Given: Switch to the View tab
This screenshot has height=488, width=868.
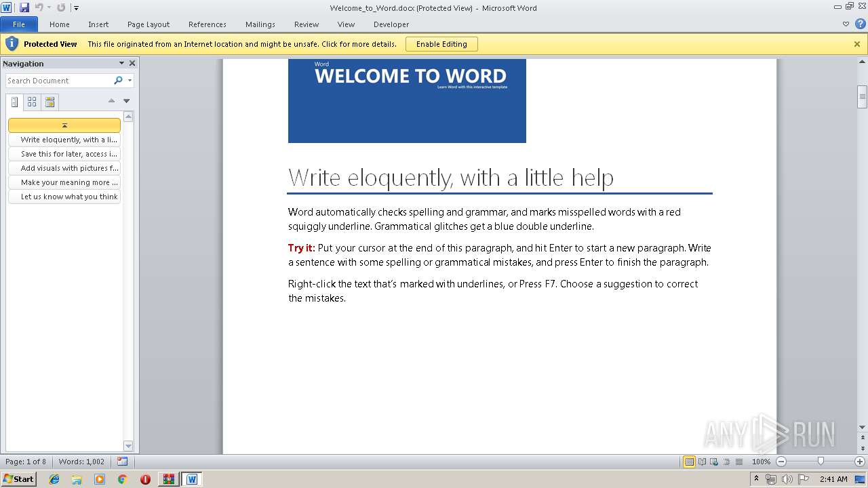Looking at the screenshot, I should [346, 24].
